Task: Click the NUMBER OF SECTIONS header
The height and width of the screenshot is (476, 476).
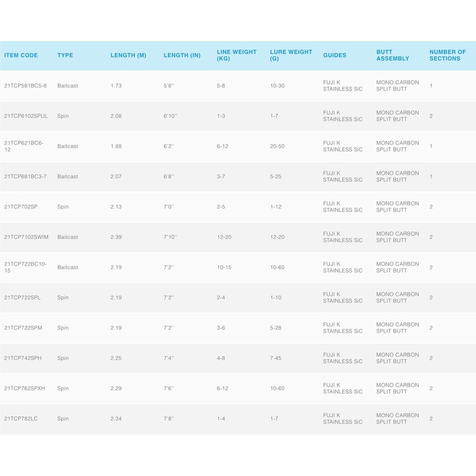Action: (x=447, y=55)
